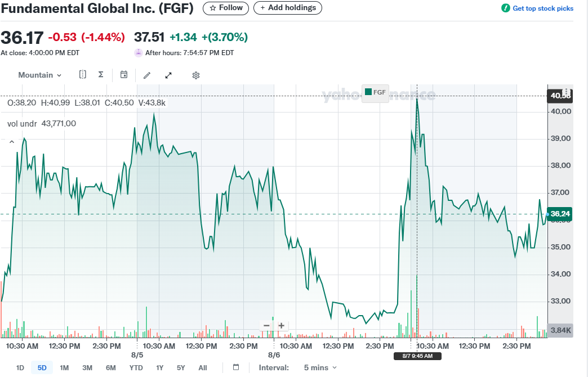The image size is (588, 377).
Task: Collapse the volume underlay panel caret
Action: click(x=12, y=142)
